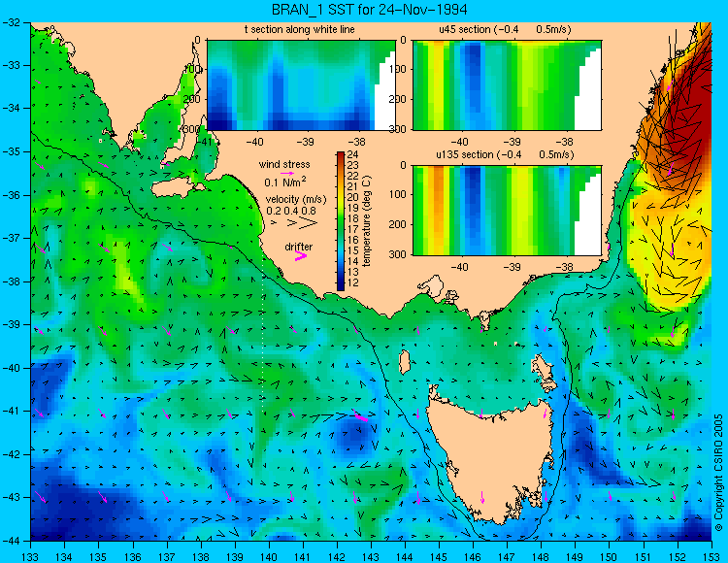Click the largest black velocity legend arrowhead
Viewport: 728px width, 563px height.
pyautogui.click(x=308, y=223)
